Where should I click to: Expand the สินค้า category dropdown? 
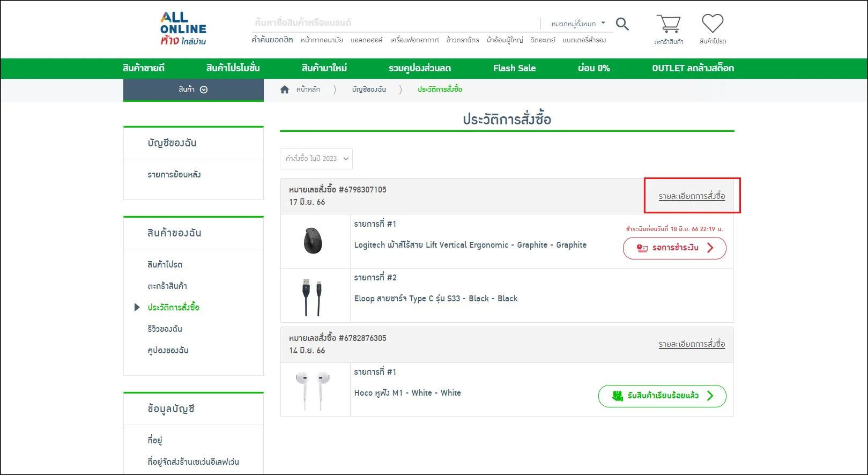click(x=193, y=90)
